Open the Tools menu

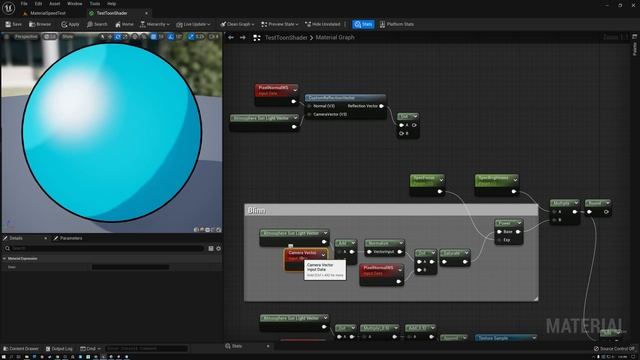coord(95,4)
